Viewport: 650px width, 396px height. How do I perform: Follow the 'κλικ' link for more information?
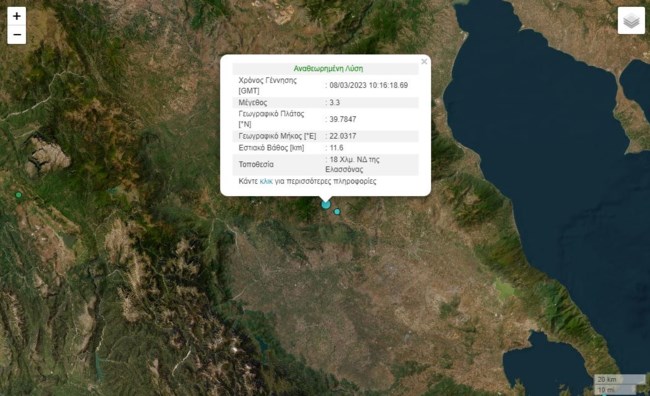(x=266, y=181)
